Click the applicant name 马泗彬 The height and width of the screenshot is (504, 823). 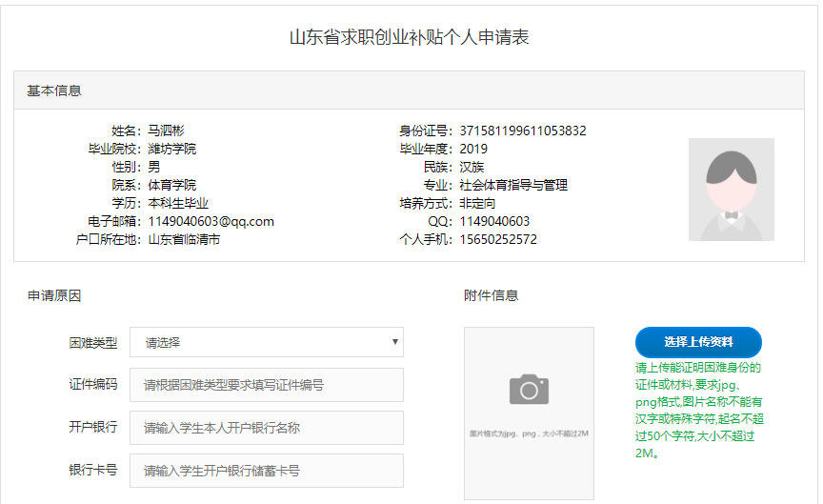pos(166,131)
